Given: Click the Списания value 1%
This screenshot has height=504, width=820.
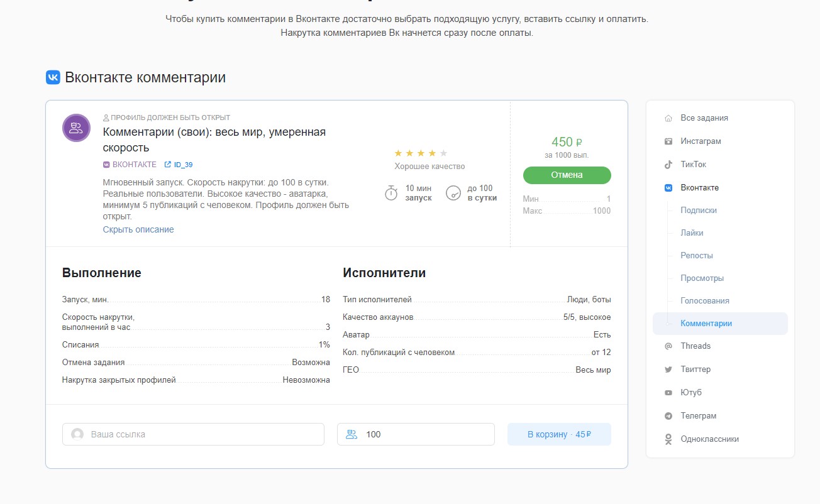Looking at the screenshot, I should pyautogui.click(x=324, y=345).
